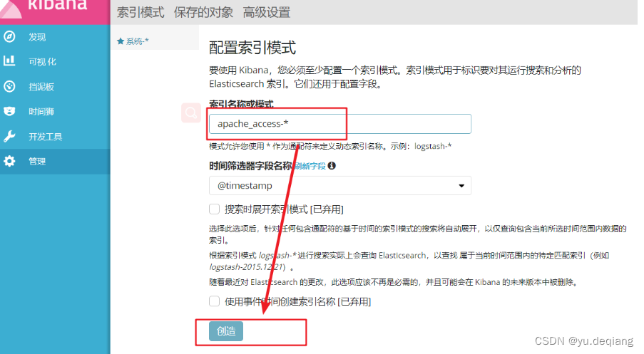The image size is (644, 354).
Task: Click the apache_access-* index name field
Action: (x=340, y=124)
